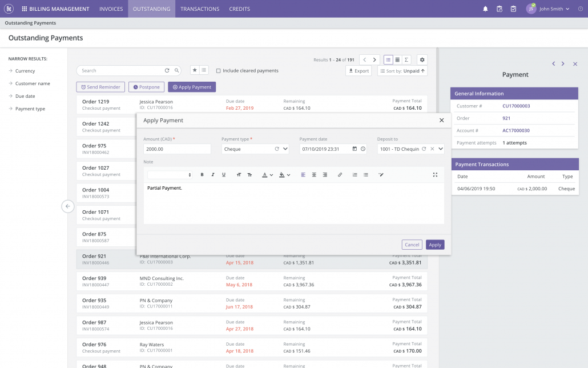Open Sort by Unpaid dropdown

pos(402,71)
